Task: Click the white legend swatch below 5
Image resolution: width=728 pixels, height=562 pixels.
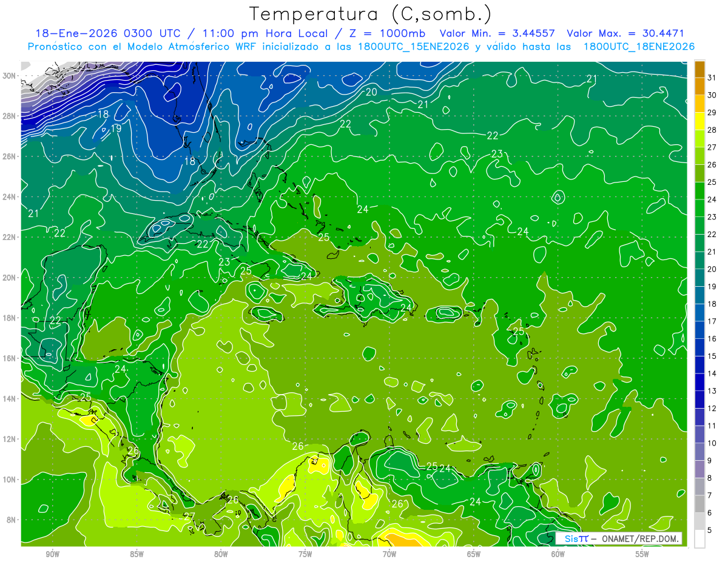Action: click(x=699, y=539)
